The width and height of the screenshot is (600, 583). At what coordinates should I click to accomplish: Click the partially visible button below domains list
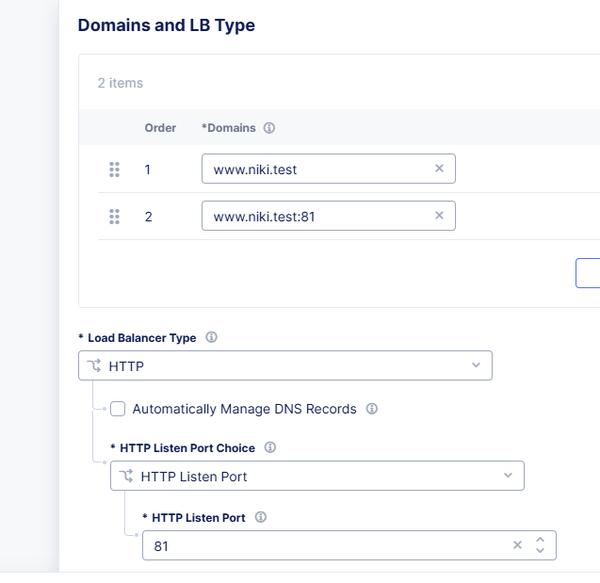(x=588, y=273)
